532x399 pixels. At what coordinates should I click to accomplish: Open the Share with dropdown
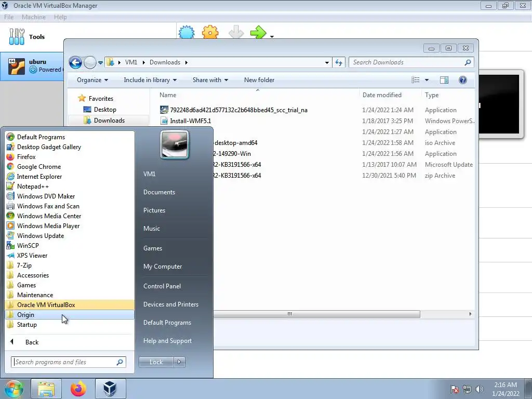click(210, 80)
